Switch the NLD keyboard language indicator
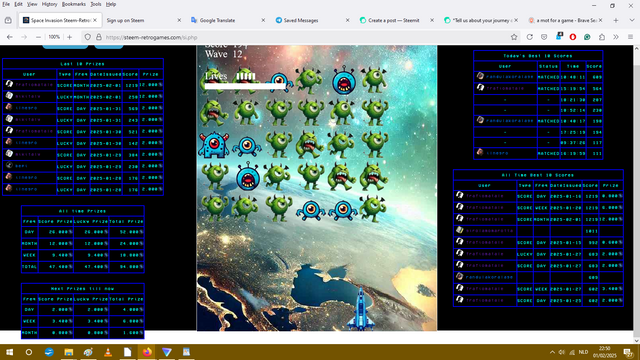640x360 pixels. tap(583, 352)
